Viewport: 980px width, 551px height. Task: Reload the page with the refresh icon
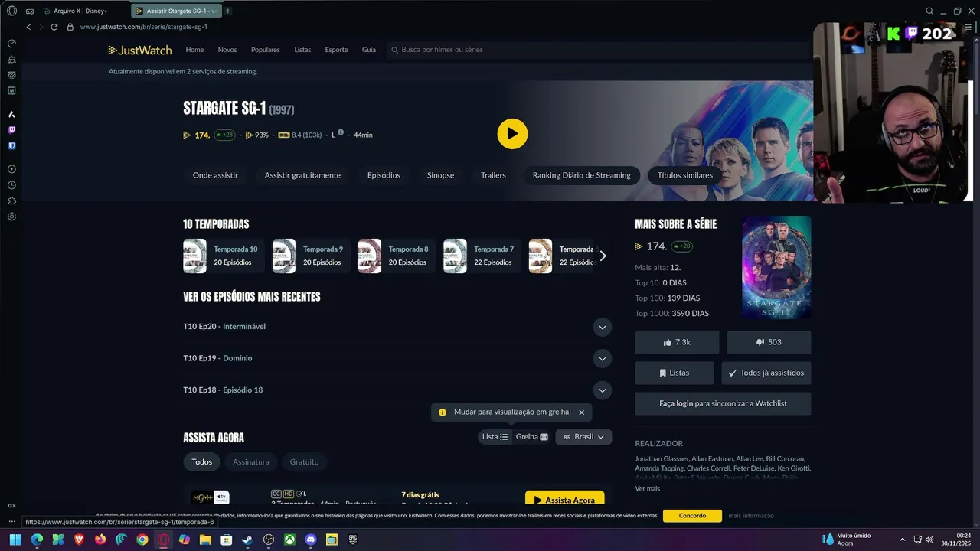click(x=54, y=27)
